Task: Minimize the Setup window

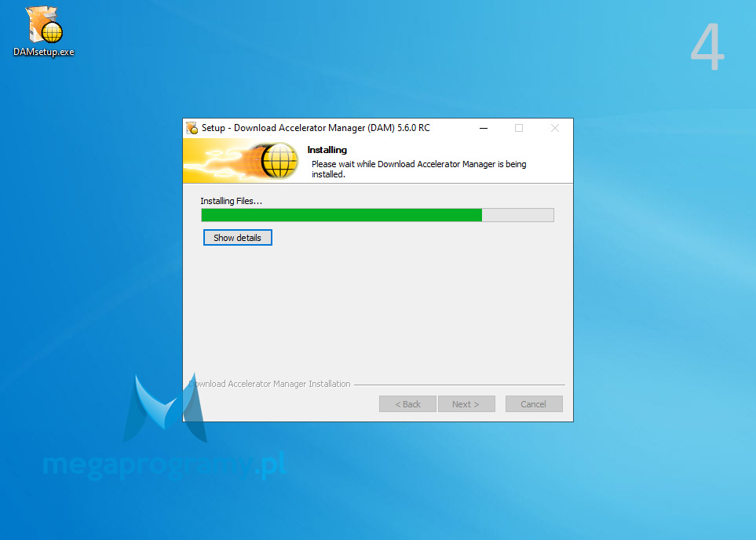Action: [x=484, y=128]
